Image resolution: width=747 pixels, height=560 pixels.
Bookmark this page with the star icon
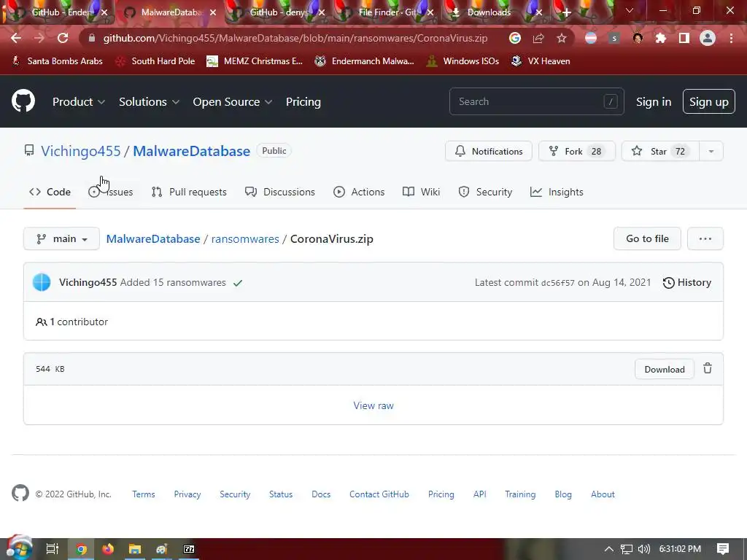click(x=562, y=38)
